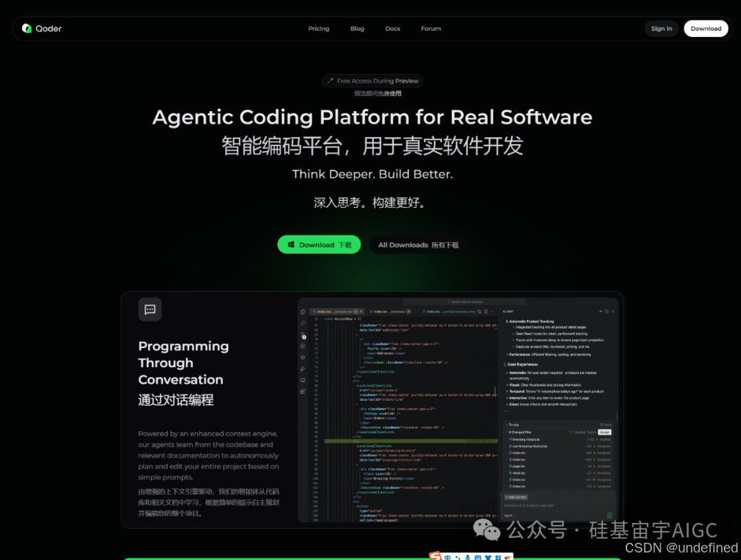Image resolution: width=741 pixels, height=560 pixels.
Task: Open the Pricing page
Action: (318, 28)
